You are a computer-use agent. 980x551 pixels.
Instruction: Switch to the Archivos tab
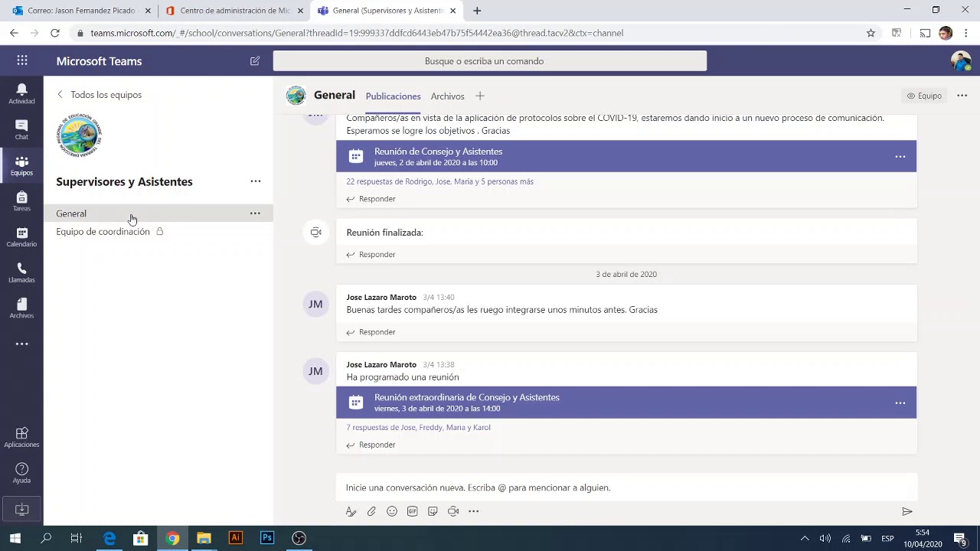tap(447, 96)
